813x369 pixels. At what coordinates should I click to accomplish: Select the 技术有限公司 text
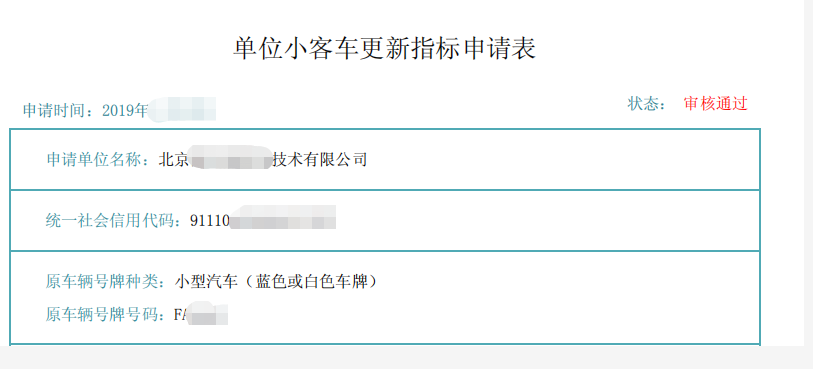(319, 159)
